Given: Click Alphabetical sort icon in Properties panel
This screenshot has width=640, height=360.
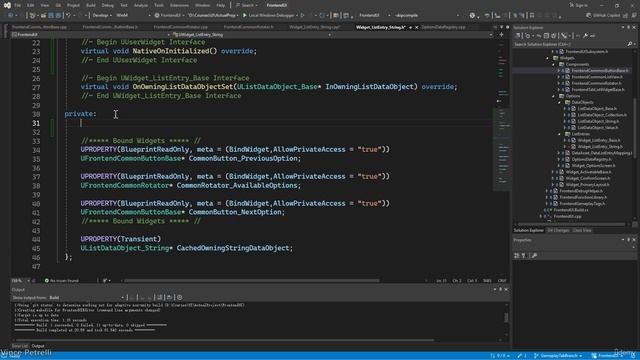Looking at the screenshot, I should pyautogui.click(x=524, y=256).
